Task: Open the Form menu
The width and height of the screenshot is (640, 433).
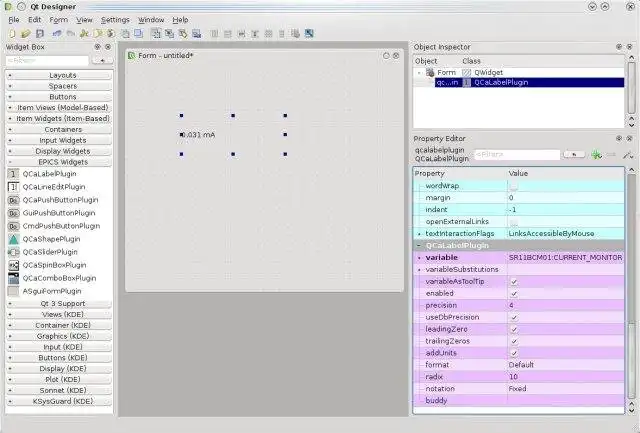Action: (59, 20)
